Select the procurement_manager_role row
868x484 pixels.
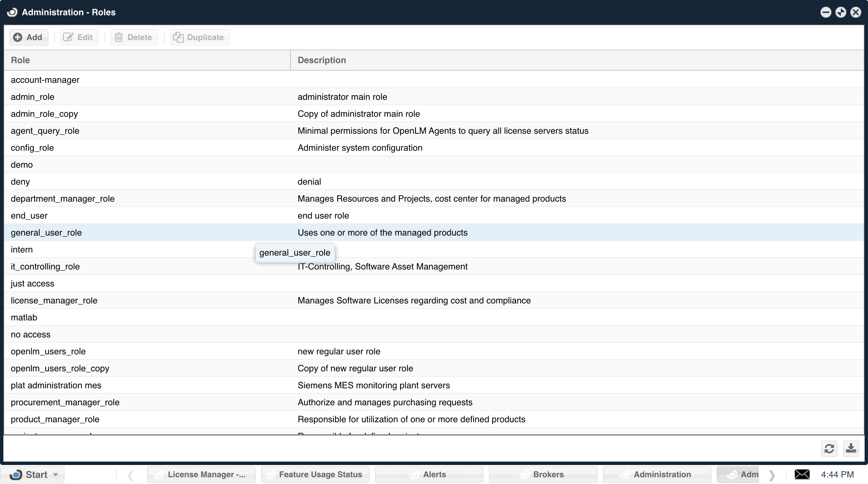[x=65, y=403]
